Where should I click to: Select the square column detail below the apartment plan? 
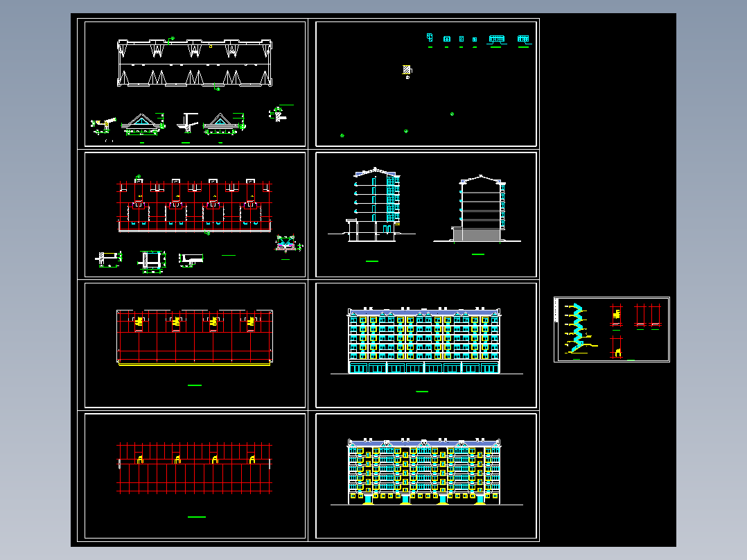[152, 261]
